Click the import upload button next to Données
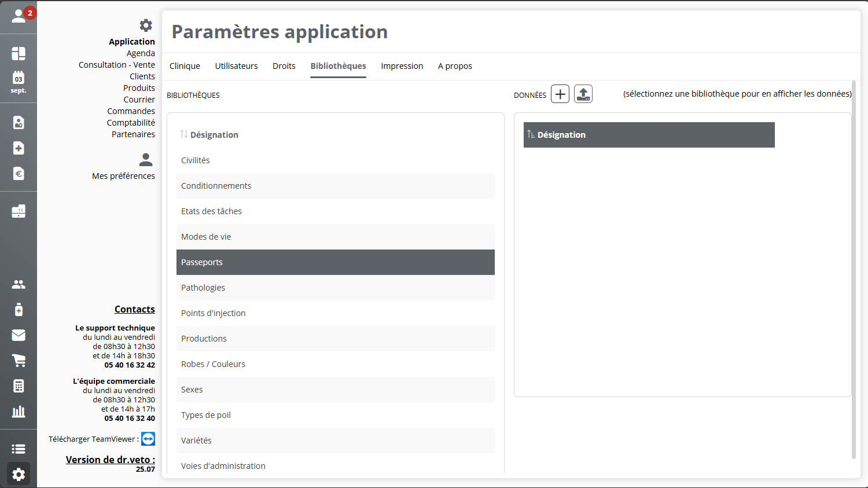This screenshot has width=868, height=488. click(x=583, y=94)
